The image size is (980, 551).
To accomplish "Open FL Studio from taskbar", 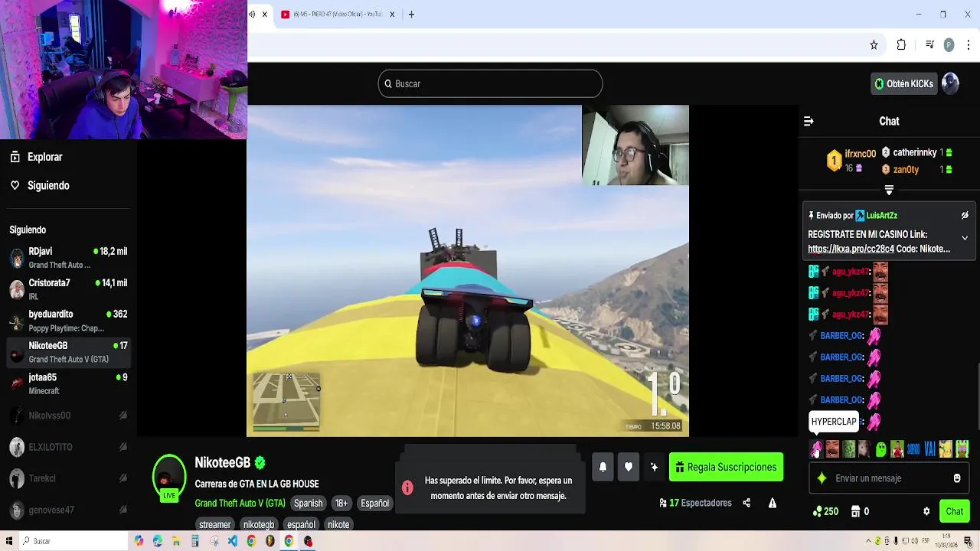I will point(270,541).
